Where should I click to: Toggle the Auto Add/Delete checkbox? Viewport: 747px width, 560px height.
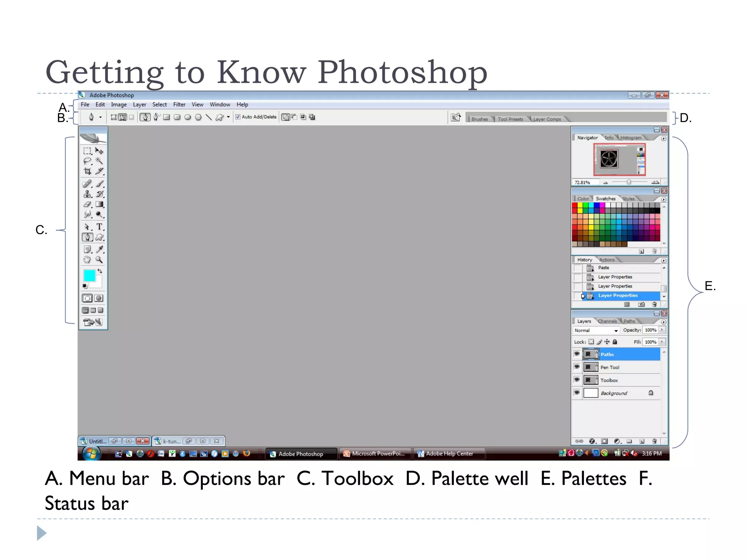[x=238, y=117]
